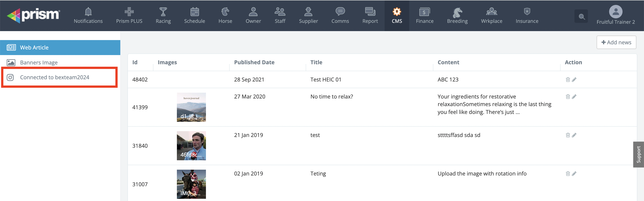644x201 pixels.
Task: Select Web Article in sidebar
Action: point(34,47)
